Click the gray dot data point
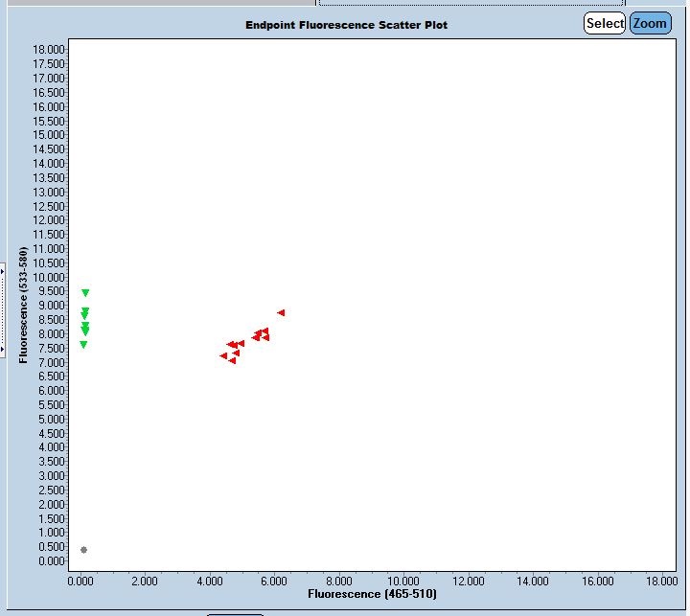 [x=83, y=550]
